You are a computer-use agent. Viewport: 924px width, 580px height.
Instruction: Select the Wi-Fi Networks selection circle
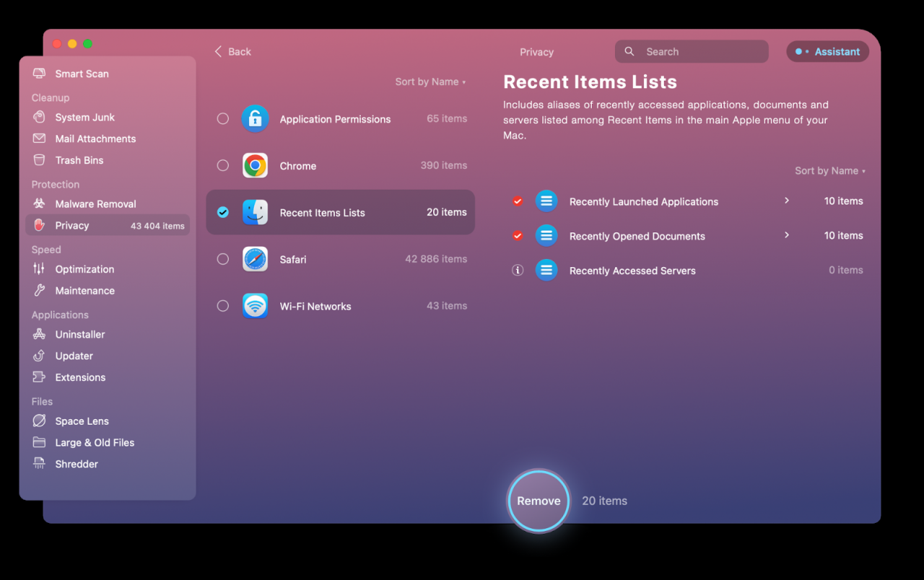click(223, 306)
